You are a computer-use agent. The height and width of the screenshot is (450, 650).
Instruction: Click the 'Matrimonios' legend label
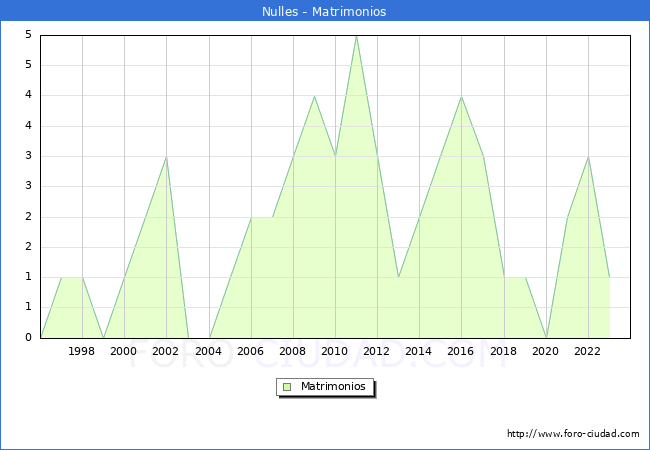pos(333,386)
